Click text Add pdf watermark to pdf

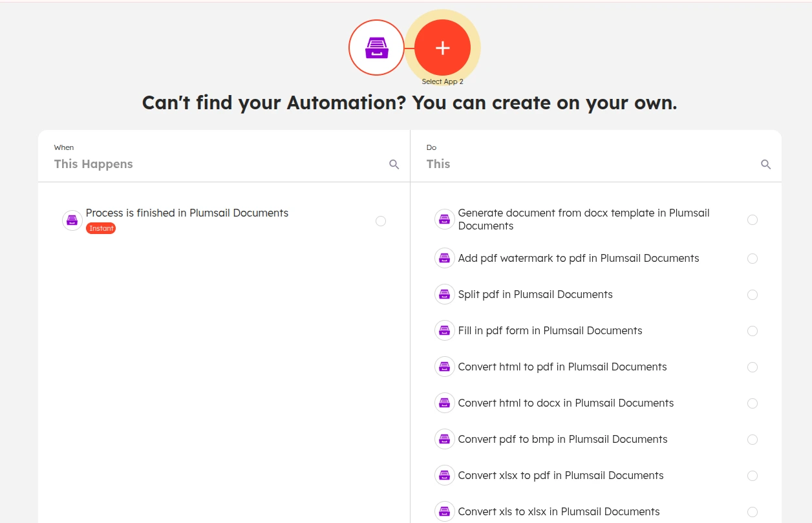[579, 259]
